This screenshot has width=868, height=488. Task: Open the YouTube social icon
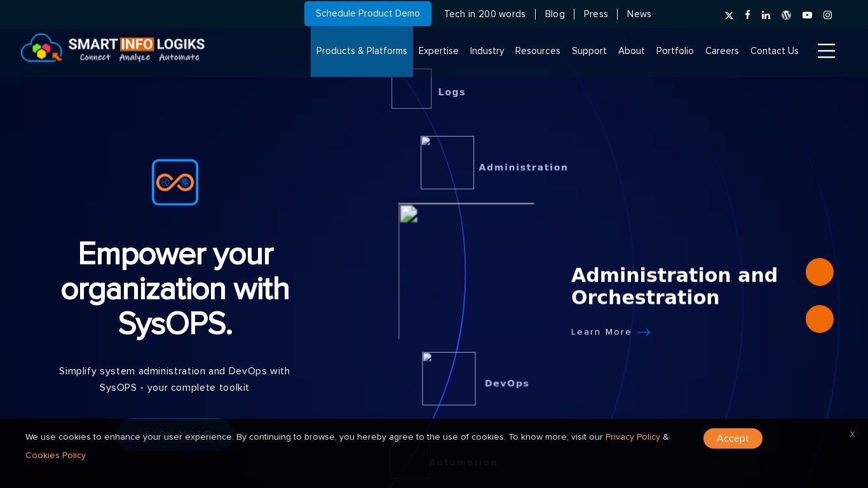[807, 15]
